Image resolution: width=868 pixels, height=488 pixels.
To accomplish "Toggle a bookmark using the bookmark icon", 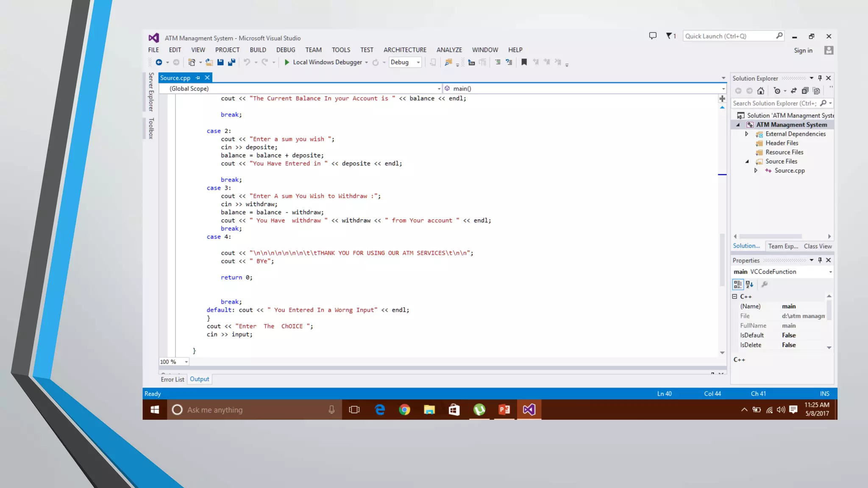I will click(524, 62).
